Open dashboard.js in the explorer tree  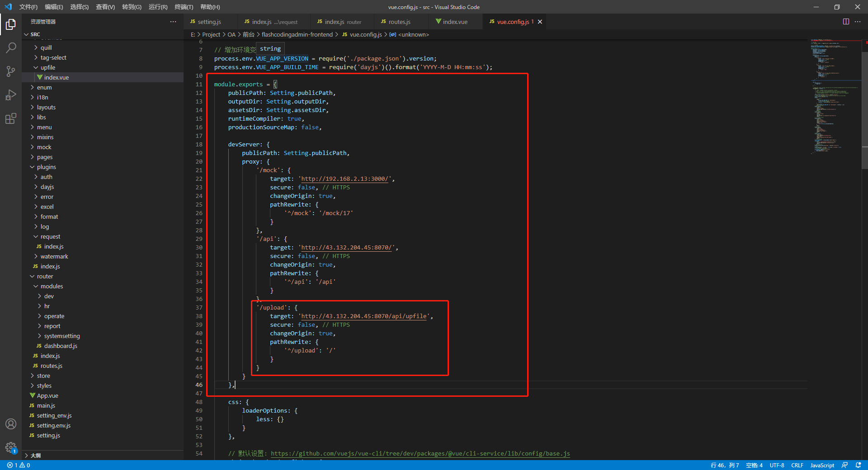(103, 346)
